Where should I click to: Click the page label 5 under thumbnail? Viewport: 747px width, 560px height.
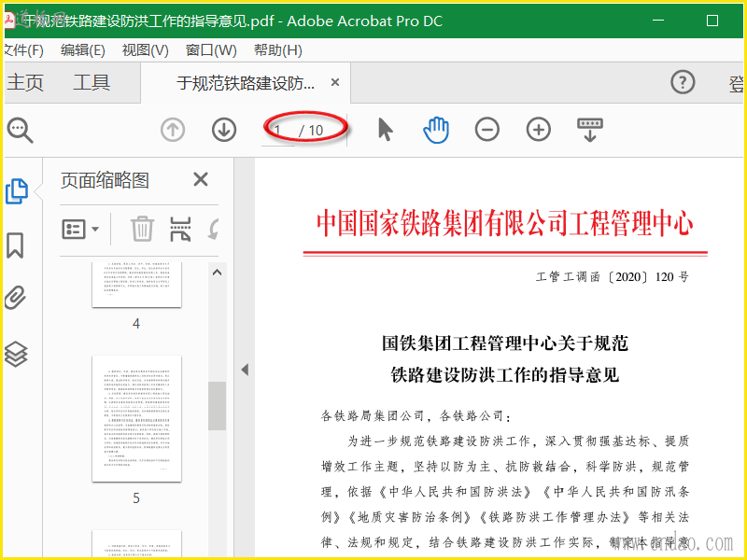tap(136, 498)
